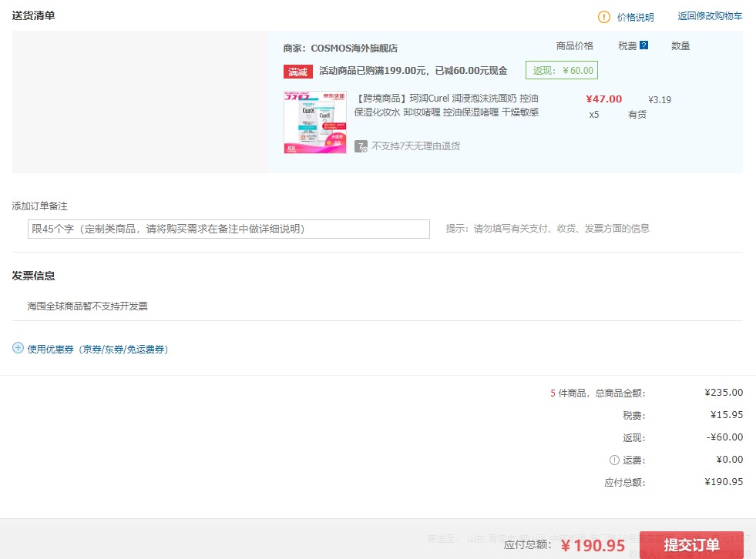Click the stock status 有货
The image size is (756, 559).
tap(637, 115)
